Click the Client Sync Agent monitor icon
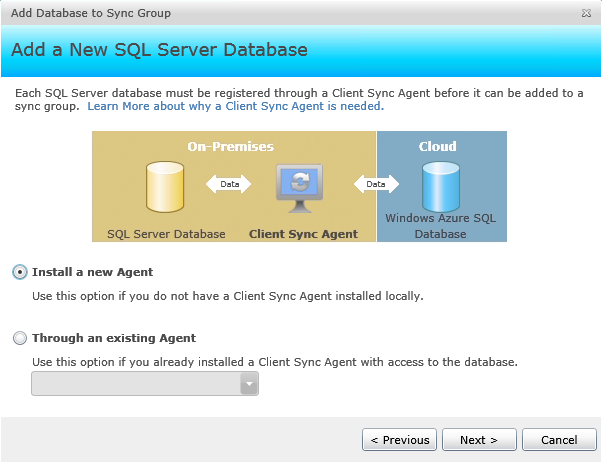This screenshot has height=462, width=602. pos(299,188)
